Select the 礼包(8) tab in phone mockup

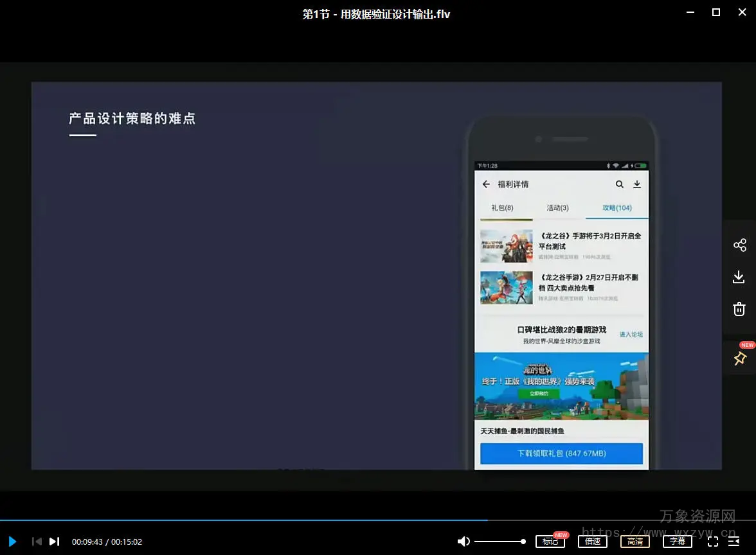[502, 208]
